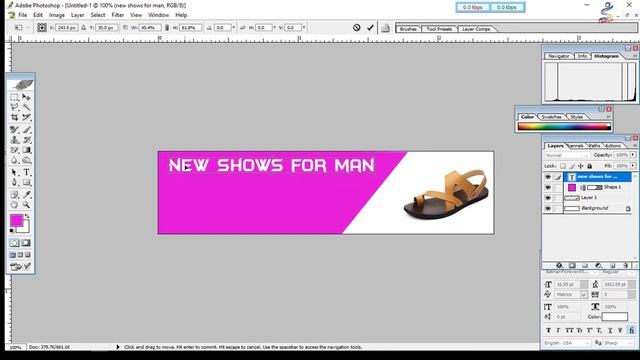
Task: Click the white text Color swatch
Action: pyautogui.click(x=615, y=317)
